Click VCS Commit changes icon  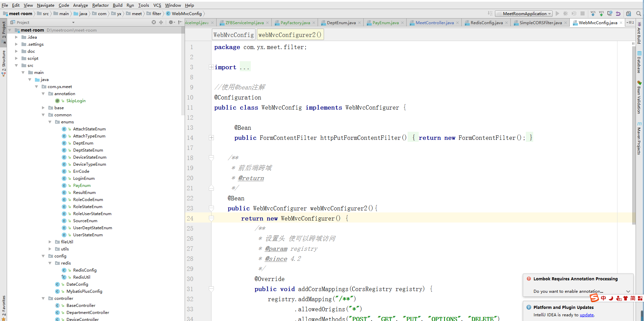601,13
